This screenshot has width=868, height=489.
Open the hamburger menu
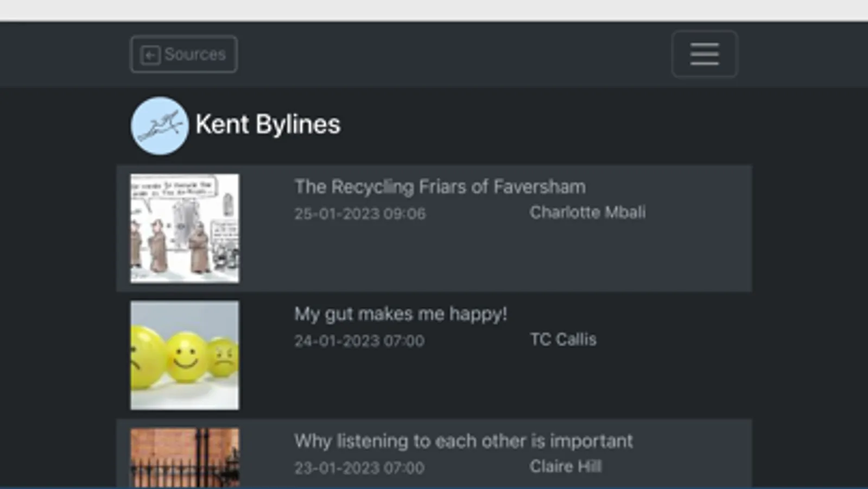tap(704, 54)
